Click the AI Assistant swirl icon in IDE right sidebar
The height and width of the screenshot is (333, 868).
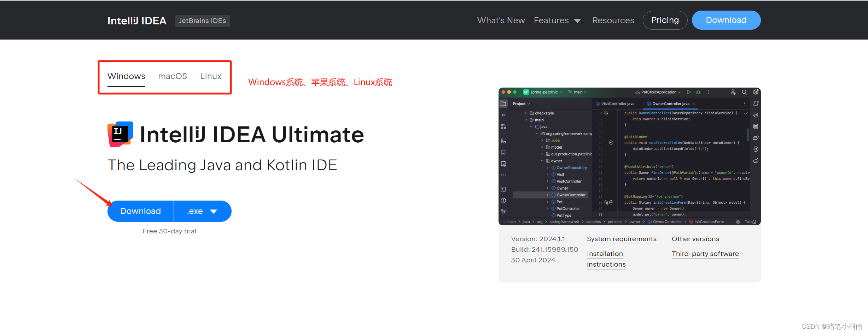pyautogui.click(x=756, y=115)
